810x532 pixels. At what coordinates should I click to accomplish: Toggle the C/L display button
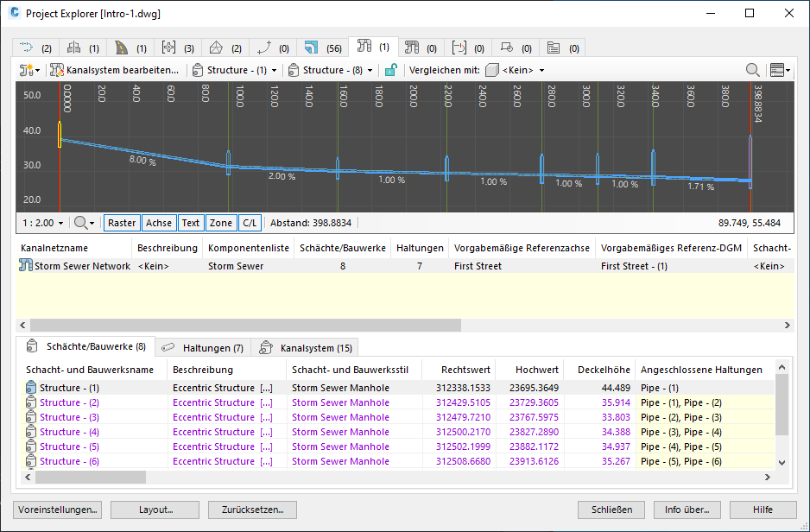click(x=250, y=222)
